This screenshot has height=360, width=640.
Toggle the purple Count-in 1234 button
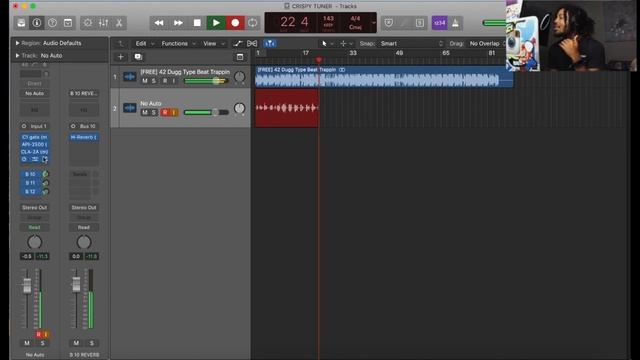coord(440,23)
